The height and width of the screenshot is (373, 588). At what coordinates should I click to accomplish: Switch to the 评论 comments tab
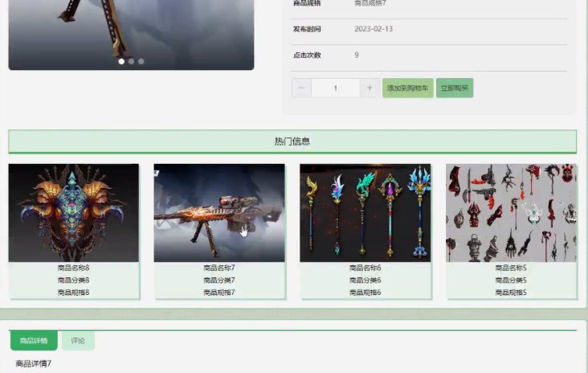(x=78, y=341)
